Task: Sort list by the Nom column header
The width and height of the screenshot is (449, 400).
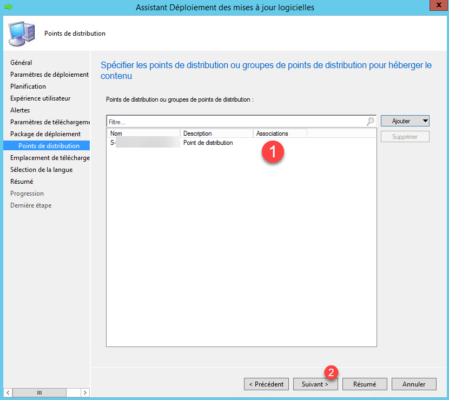Action: [144, 133]
